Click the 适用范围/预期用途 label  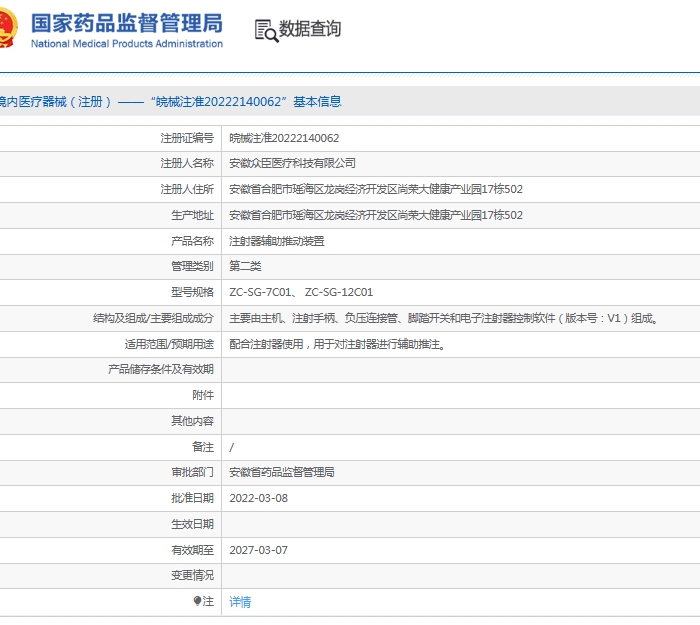[x=169, y=344]
